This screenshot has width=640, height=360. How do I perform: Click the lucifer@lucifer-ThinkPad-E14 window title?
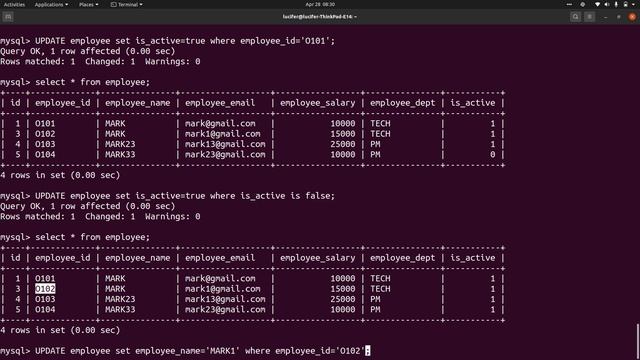pos(320,17)
